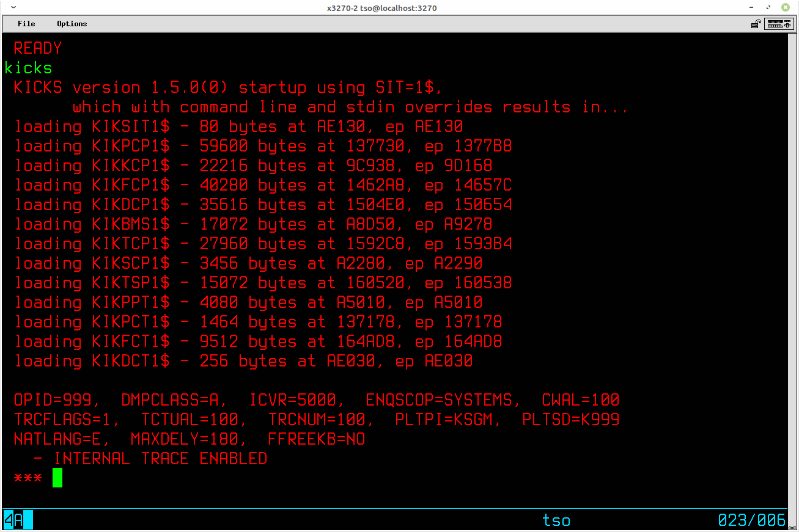Click the 'loading KIKFCT1$' line
This screenshot has width=799, height=532.
[x=258, y=341]
